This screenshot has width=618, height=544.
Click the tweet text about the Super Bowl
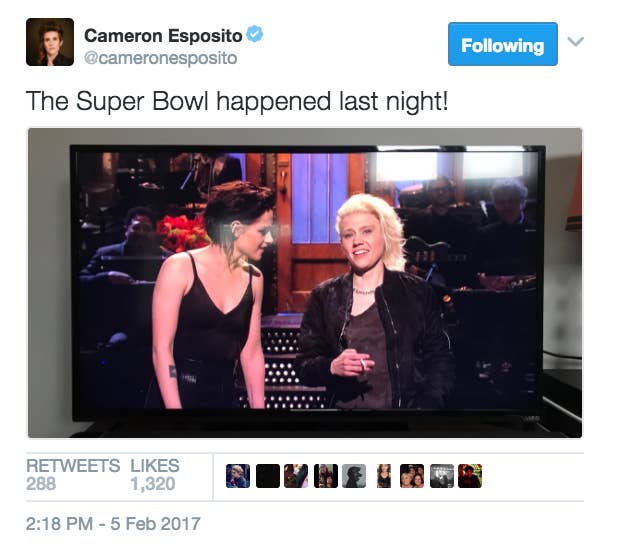point(237,101)
